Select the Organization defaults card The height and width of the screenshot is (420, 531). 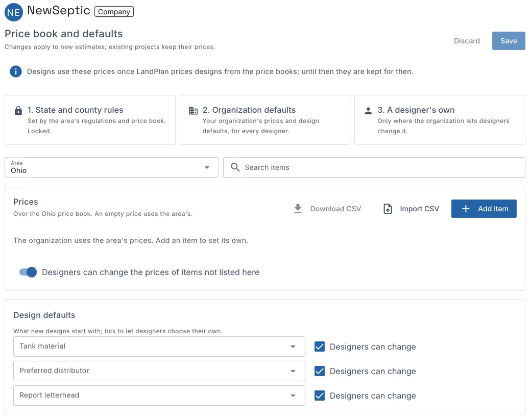click(265, 120)
